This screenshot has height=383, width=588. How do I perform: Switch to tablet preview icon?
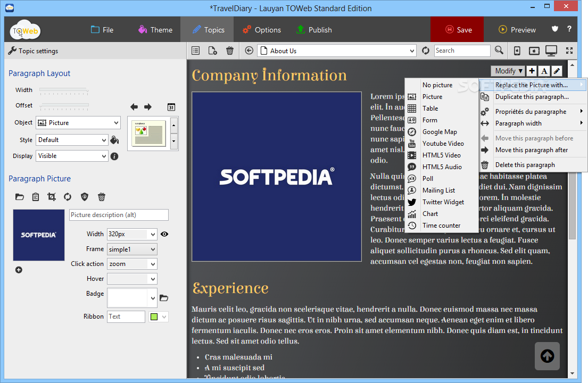[x=534, y=51]
